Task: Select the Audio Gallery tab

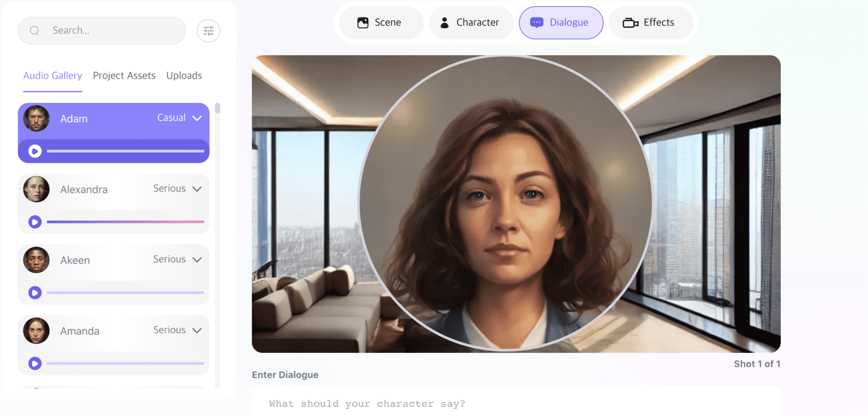Action: pyautogui.click(x=53, y=75)
